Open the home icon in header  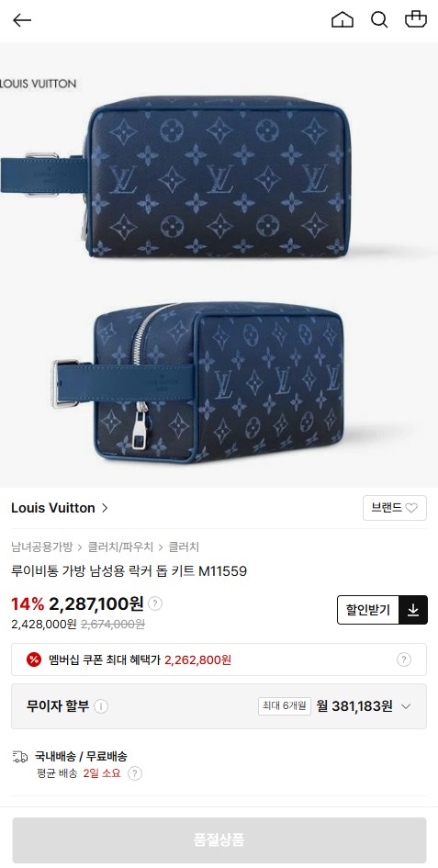(x=343, y=20)
